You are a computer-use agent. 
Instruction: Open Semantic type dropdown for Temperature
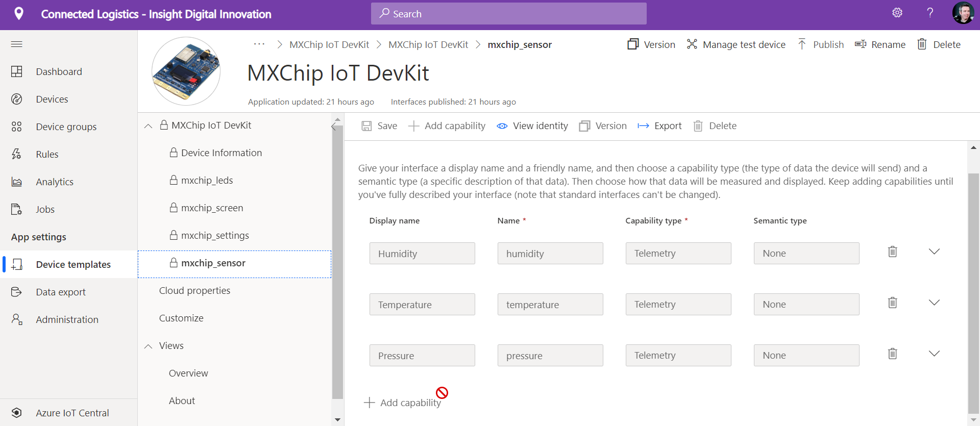pyautogui.click(x=806, y=305)
